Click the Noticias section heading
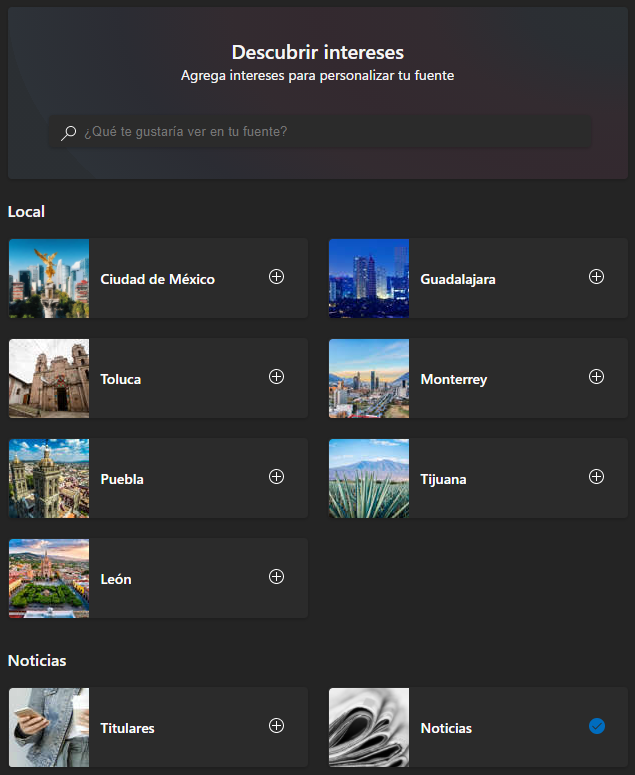635x775 pixels. pyautogui.click(x=37, y=660)
